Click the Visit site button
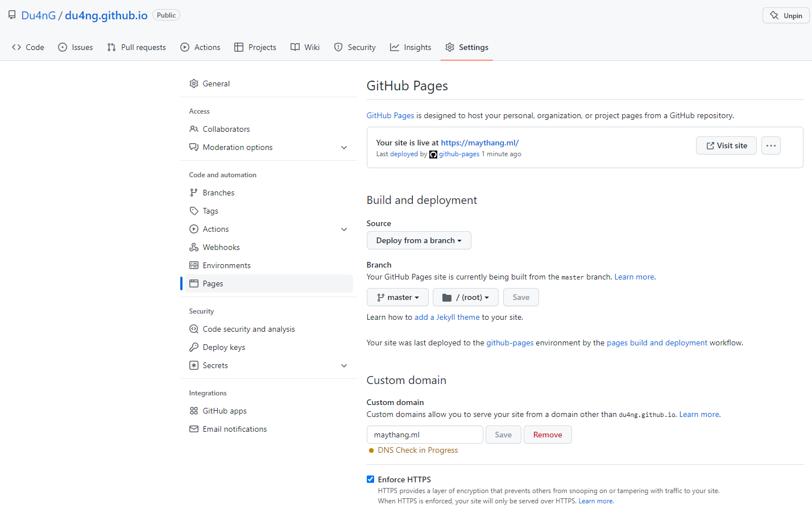Viewport: 812px width, 509px height. [x=726, y=145]
